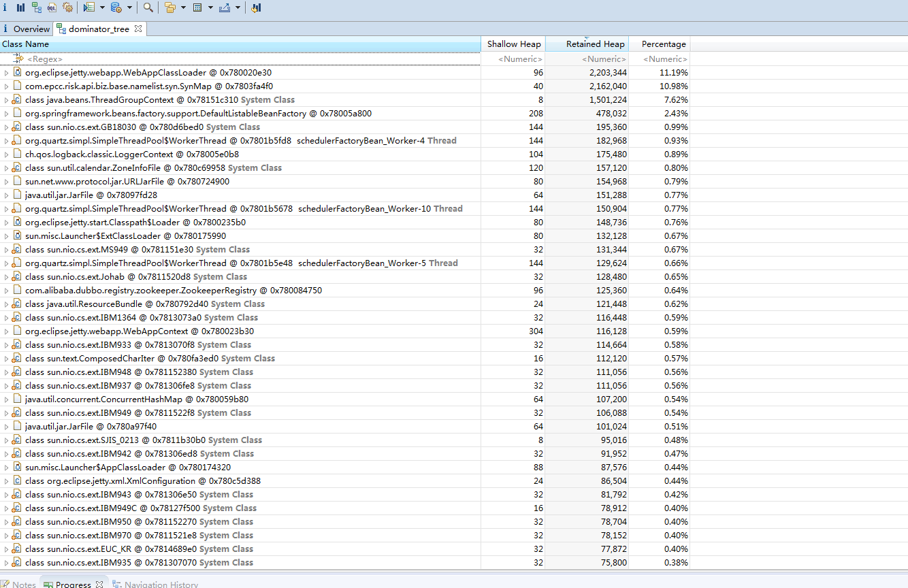Click the WebAppContext row object icon
The height and width of the screenshot is (588, 908).
tap(17, 331)
